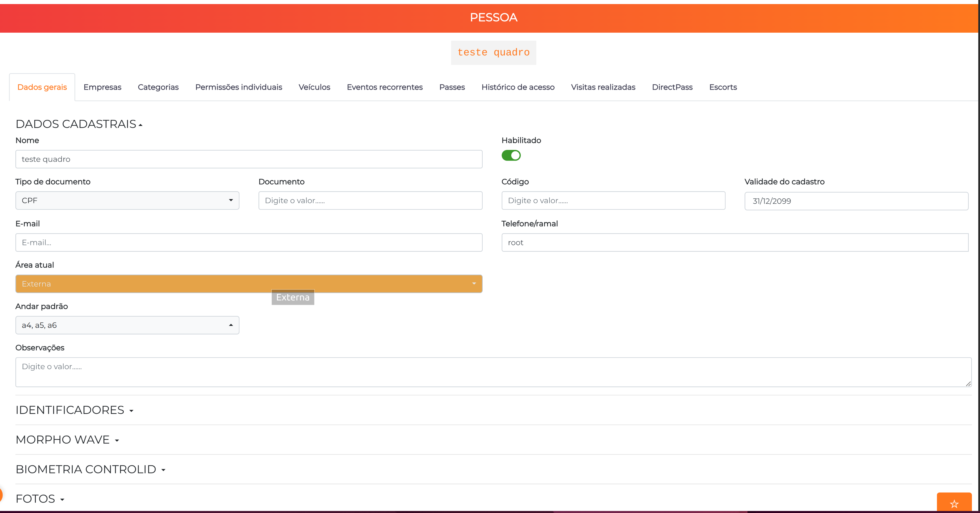This screenshot has width=980, height=513.
Task: Go to Histórico de acesso tab
Action: (518, 87)
